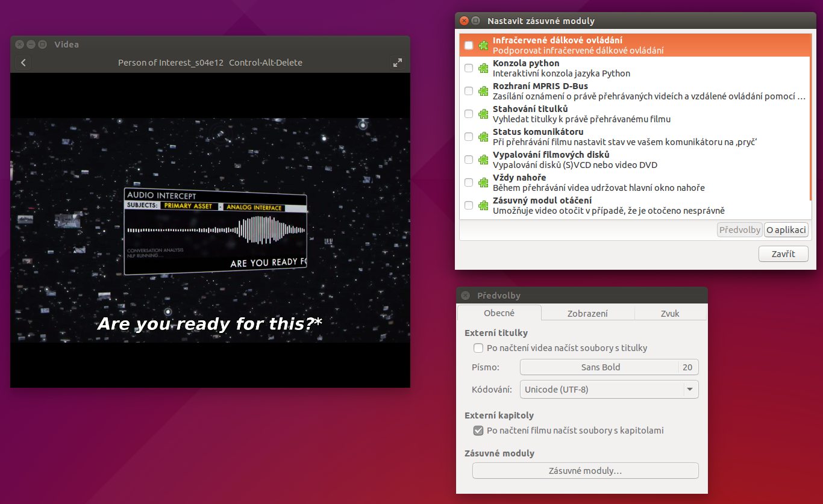Switch to the Zobrazení tab
Screen dimensions: 823x504
587,313
